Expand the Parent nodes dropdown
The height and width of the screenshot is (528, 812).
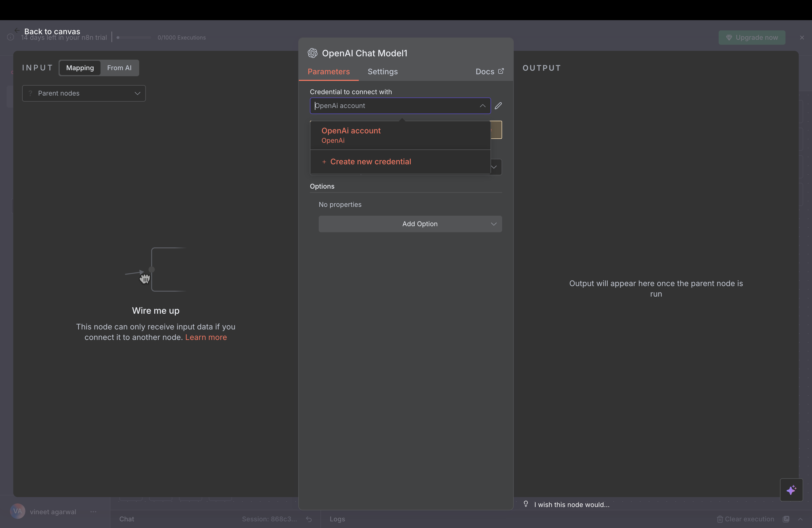click(84, 93)
